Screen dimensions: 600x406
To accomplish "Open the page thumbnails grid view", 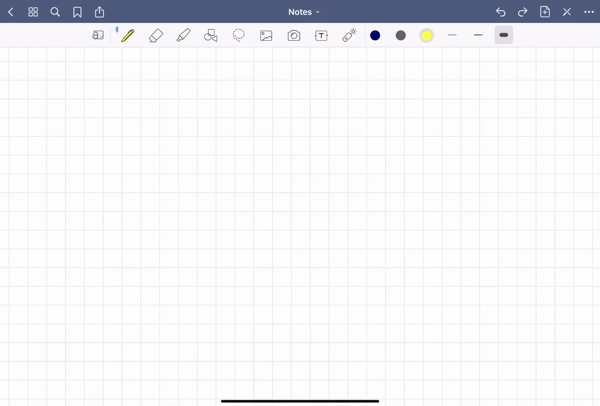I will click(33, 12).
